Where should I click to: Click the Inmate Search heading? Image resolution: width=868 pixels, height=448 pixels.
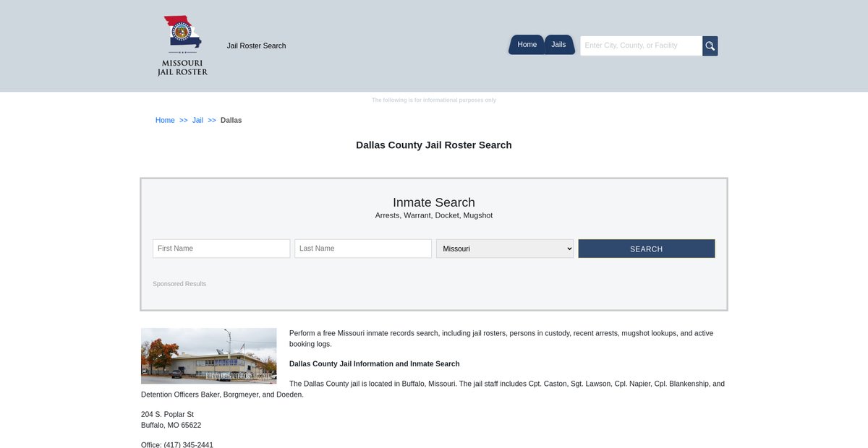point(434,202)
